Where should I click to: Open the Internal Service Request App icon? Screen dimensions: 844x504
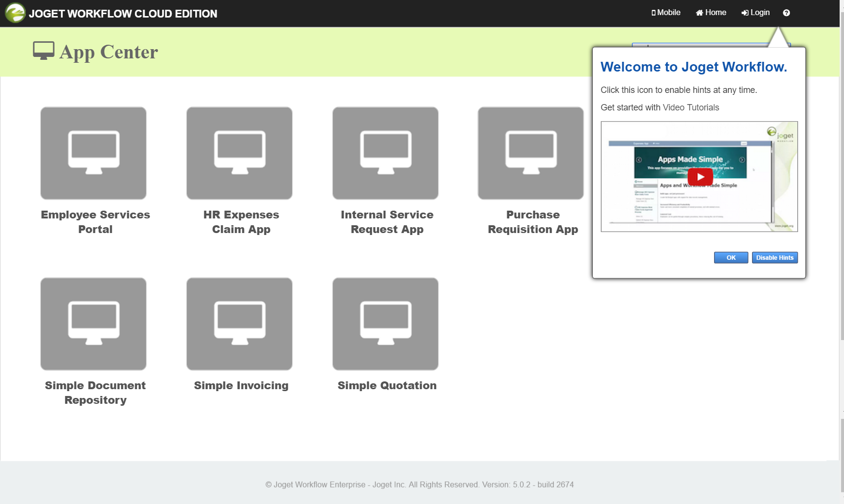(x=385, y=153)
